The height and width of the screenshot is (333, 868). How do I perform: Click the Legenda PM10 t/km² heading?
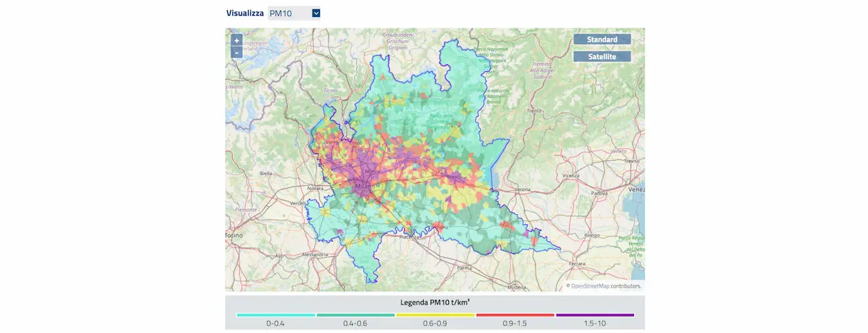coord(435,301)
